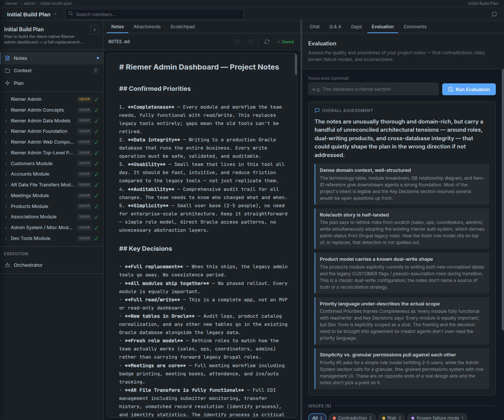504x420 pixels.
Task: Click the SWARM badge for Associations Module
Action: [x=84, y=217]
